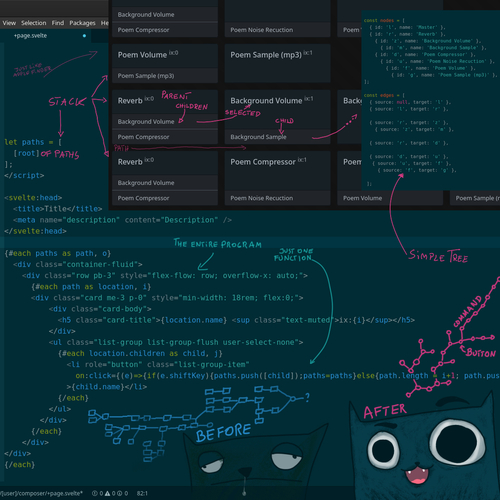Screen dimensions: 500x500
Task: Click the linter info count icon
Action: pos(120,493)
